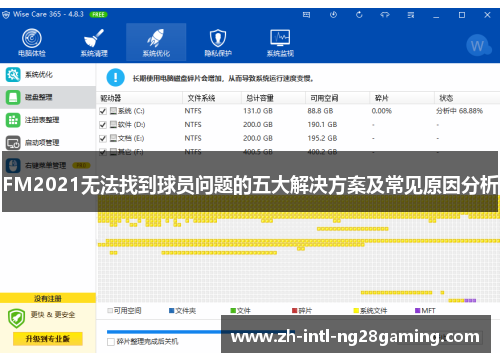Select 磁盘整理 in the sidebar
The height and width of the screenshot is (362, 500).
48,97
